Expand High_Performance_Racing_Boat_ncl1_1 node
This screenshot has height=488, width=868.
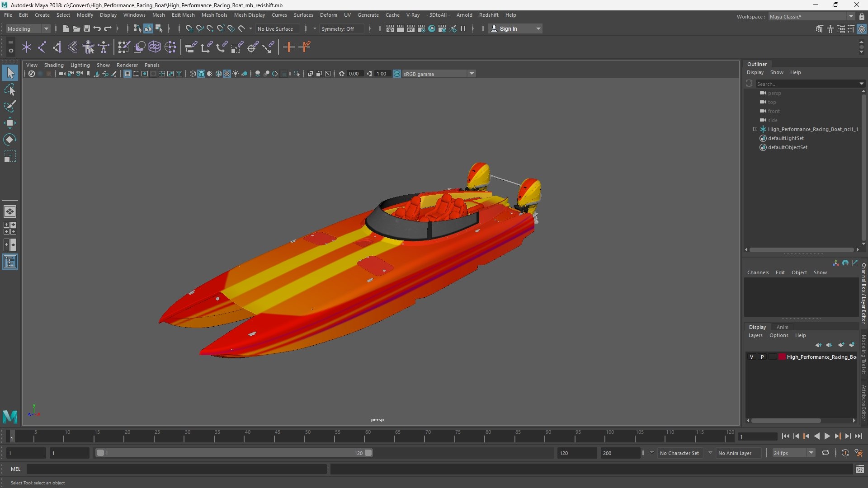[x=755, y=129]
